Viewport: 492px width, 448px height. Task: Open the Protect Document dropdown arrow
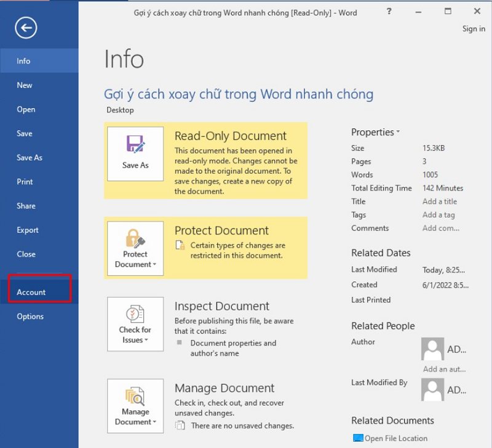(154, 265)
